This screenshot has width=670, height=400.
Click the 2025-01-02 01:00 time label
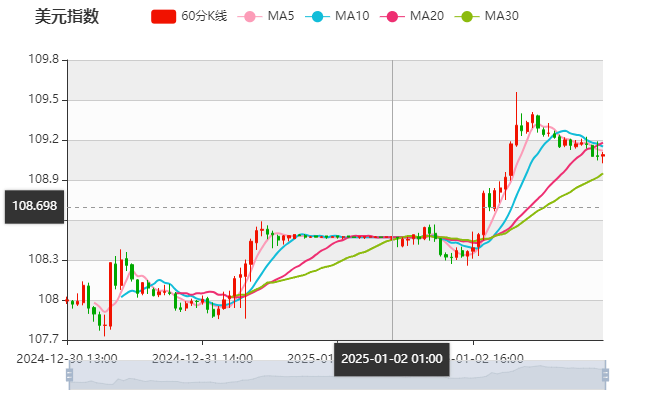392,358
